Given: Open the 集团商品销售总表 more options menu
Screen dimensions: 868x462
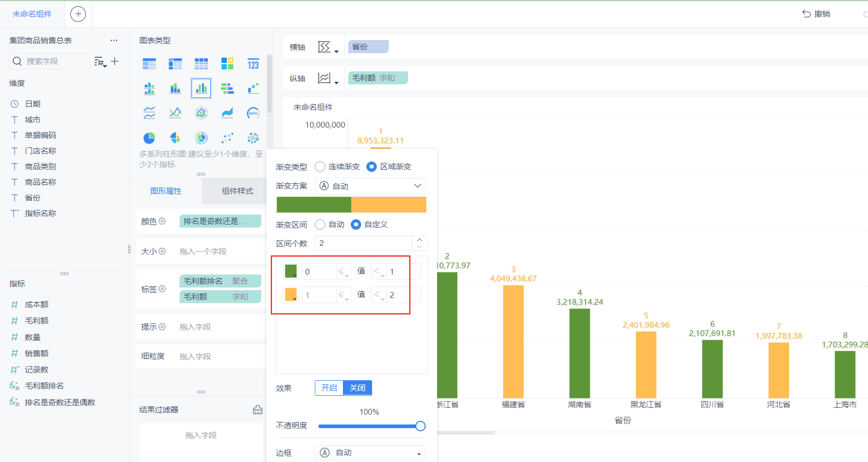Looking at the screenshot, I should click(x=114, y=40).
